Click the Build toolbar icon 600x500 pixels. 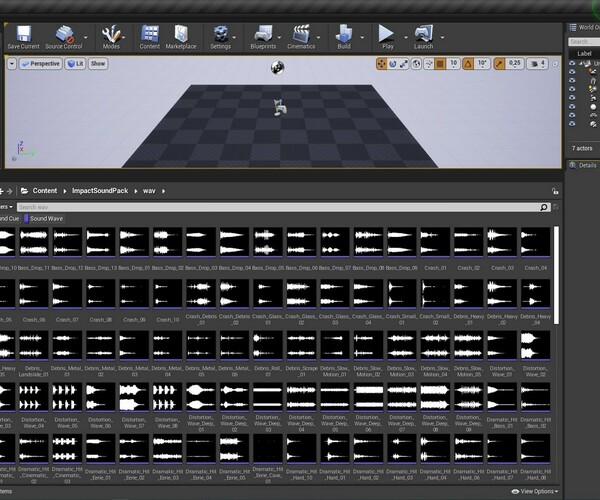click(344, 34)
